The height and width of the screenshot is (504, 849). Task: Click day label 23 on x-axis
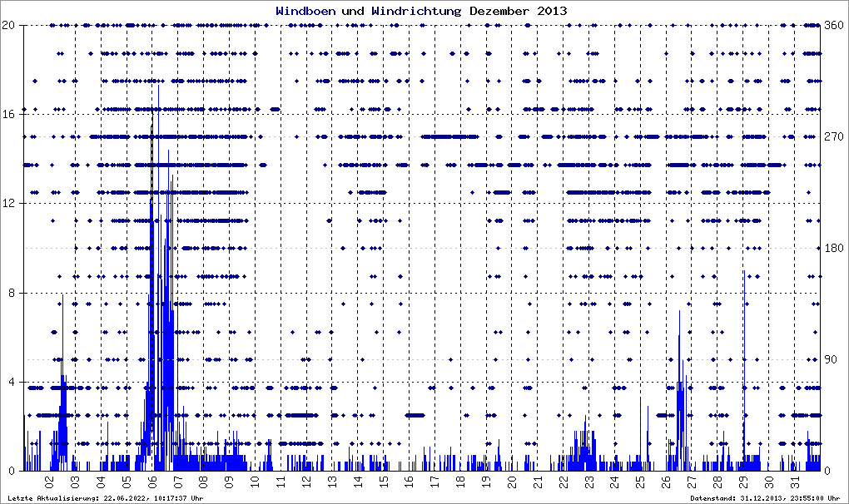[589, 482]
